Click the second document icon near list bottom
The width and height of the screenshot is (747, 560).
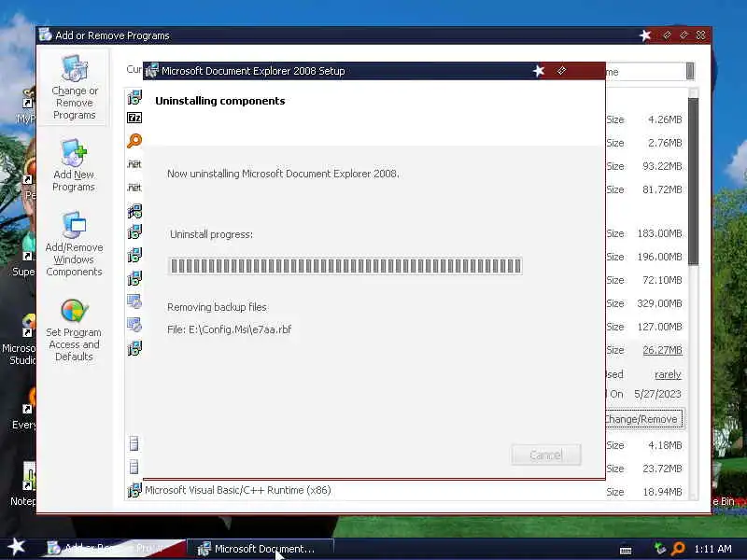[134, 467]
